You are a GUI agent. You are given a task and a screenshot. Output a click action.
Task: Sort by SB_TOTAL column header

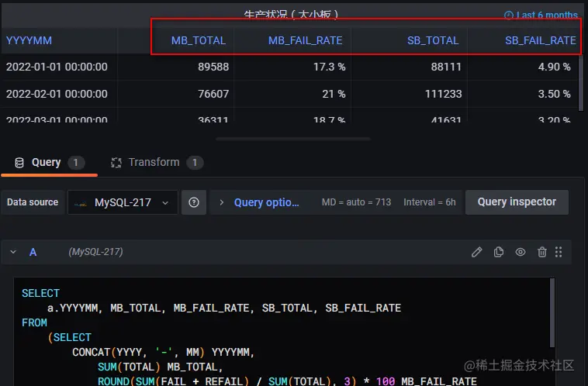coord(433,40)
